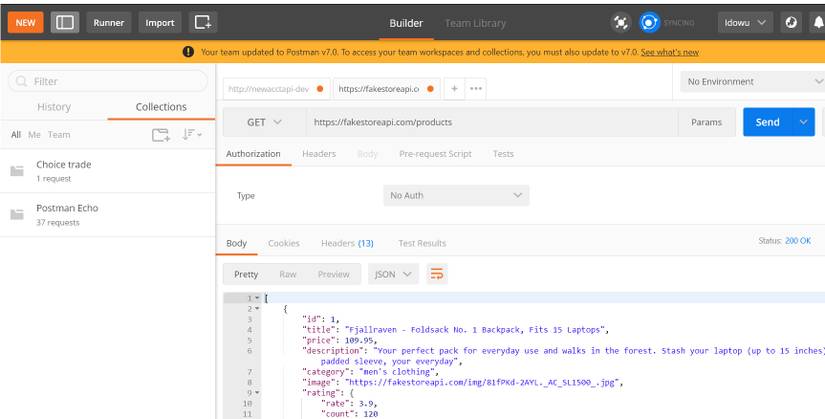Click the interceptor satellite icon

[x=621, y=23]
